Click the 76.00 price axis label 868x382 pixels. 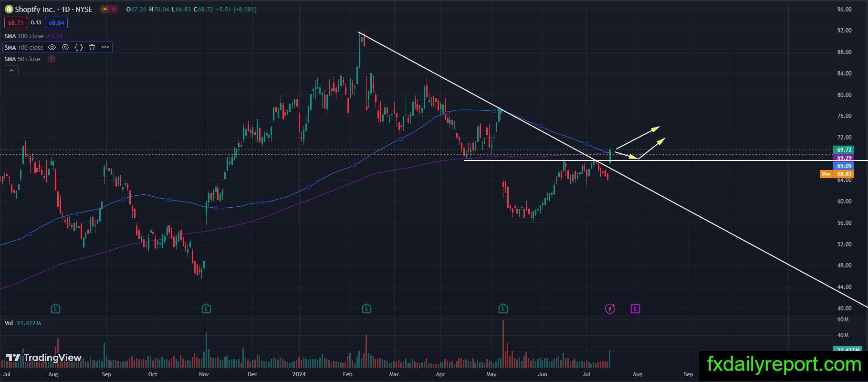click(844, 116)
